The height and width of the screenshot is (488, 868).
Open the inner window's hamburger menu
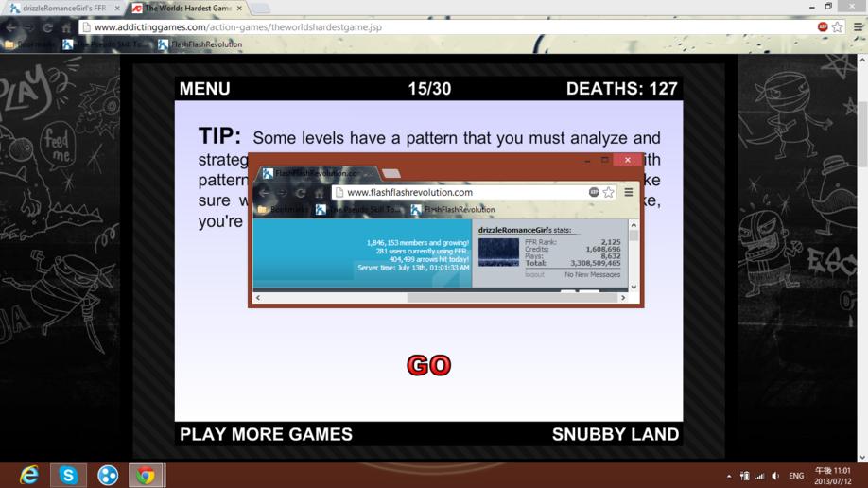tap(628, 192)
